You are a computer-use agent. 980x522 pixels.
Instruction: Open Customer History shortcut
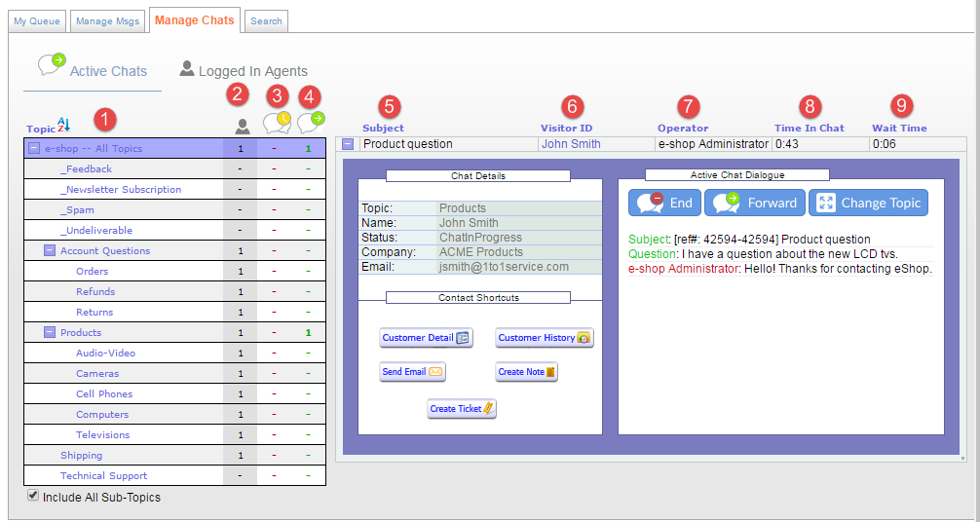[544, 338]
